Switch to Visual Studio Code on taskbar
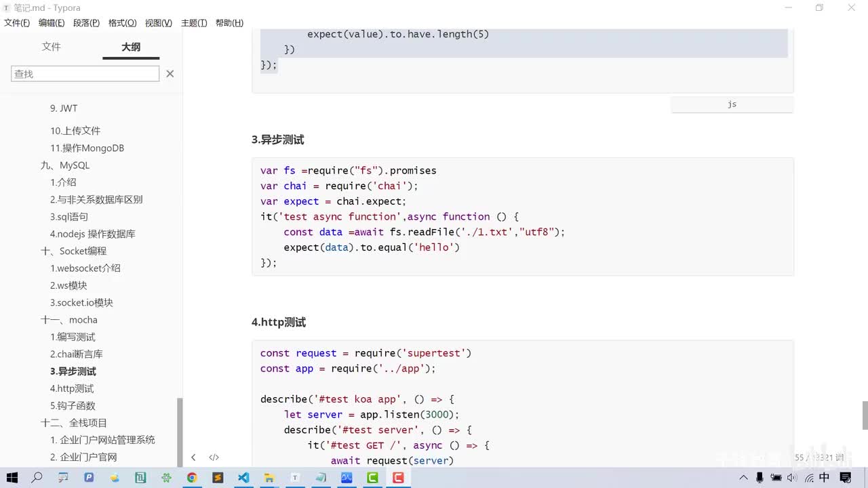Image resolution: width=868 pixels, height=488 pixels. point(243,478)
